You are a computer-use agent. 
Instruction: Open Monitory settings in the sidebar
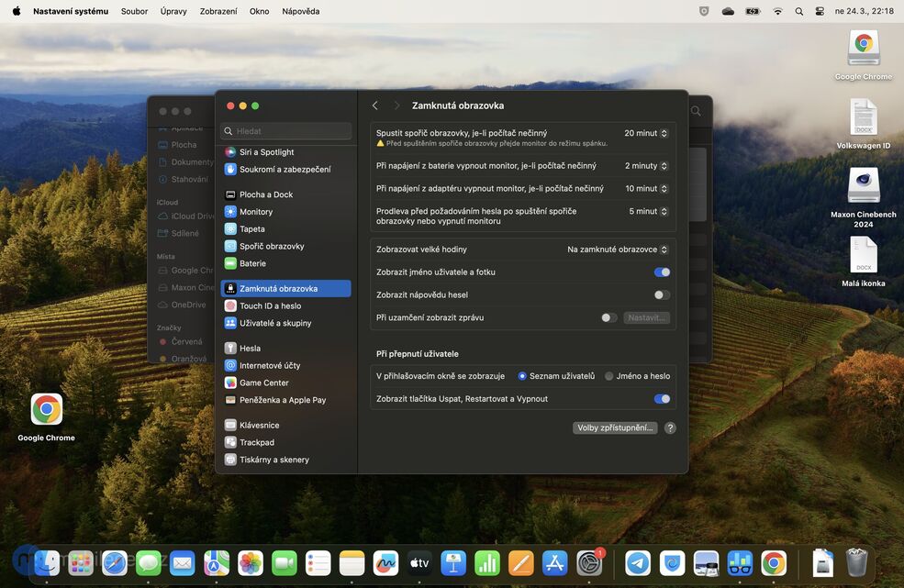255,211
